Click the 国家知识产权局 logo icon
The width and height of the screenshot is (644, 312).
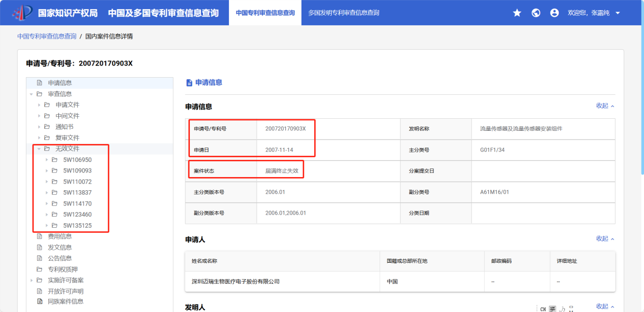tap(22, 13)
